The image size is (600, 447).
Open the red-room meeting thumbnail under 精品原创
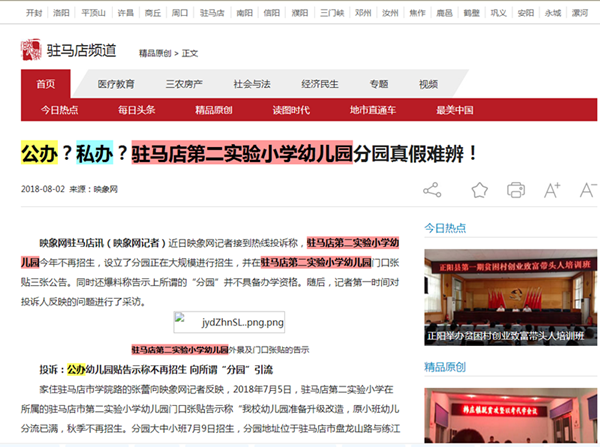point(510,416)
